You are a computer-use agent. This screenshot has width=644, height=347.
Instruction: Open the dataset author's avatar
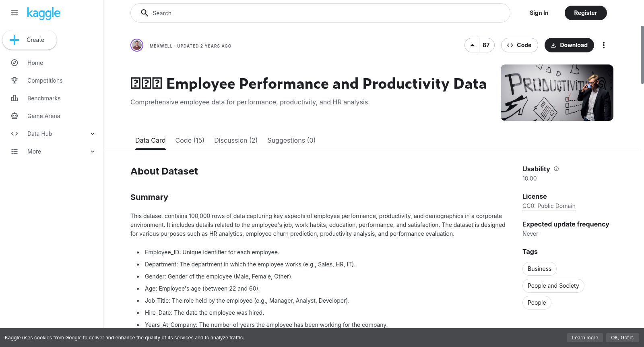[137, 45]
